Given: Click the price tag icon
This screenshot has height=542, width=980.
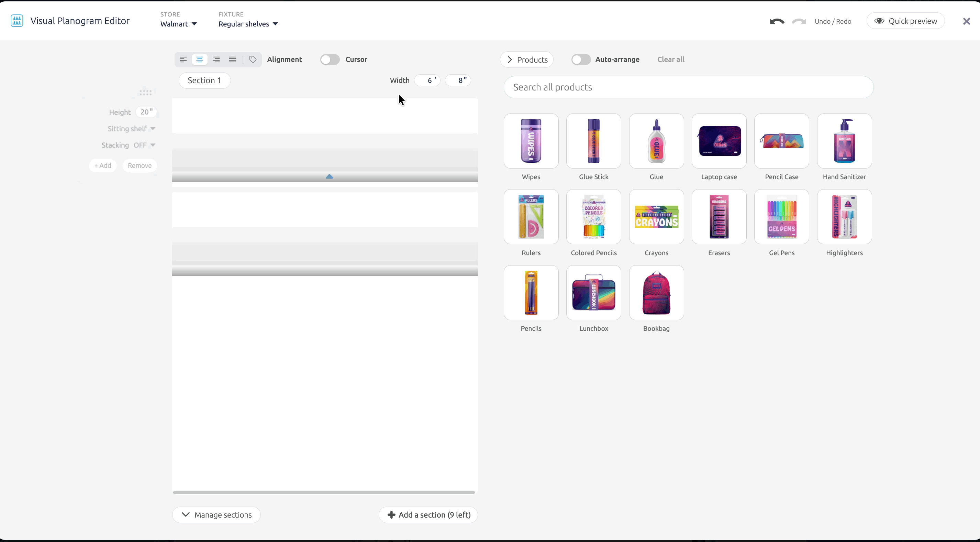Looking at the screenshot, I should click(253, 59).
